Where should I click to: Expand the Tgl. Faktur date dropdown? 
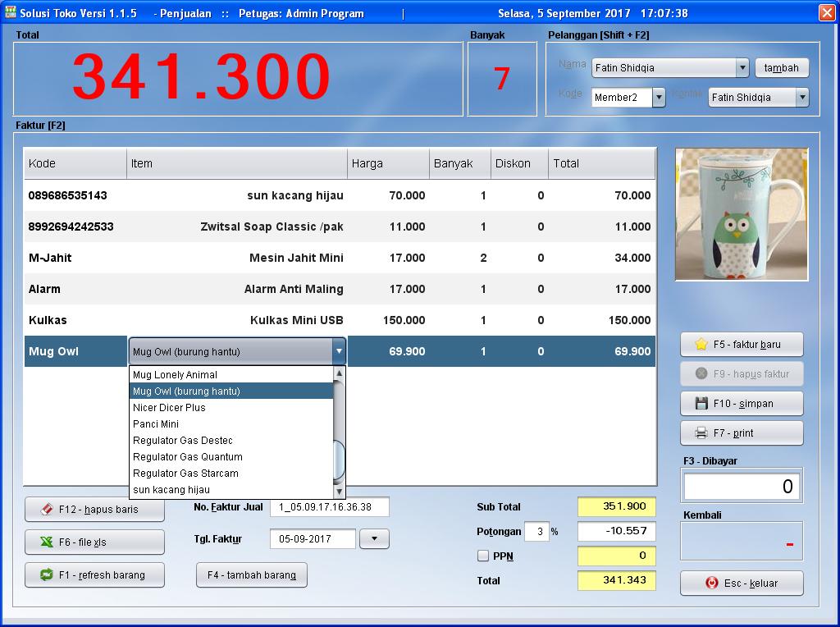[374, 538]
